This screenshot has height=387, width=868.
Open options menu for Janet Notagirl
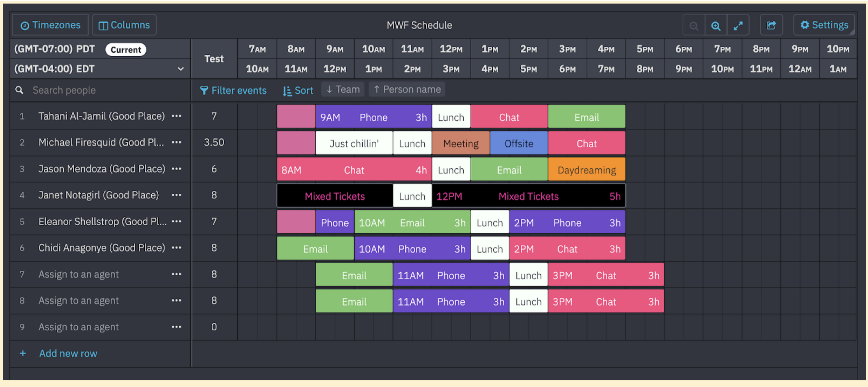tap(177, 195)
